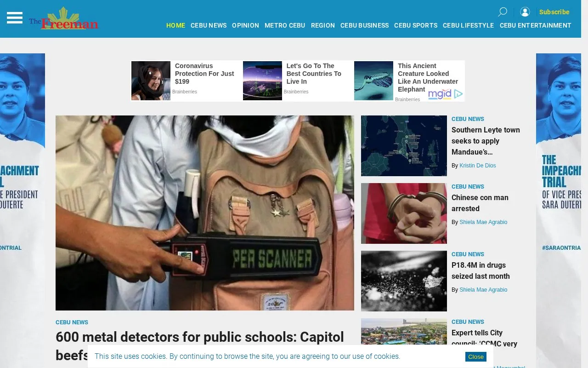Open author Kristin De Dios
Screen dimensions: 588x368
point(478,166)
